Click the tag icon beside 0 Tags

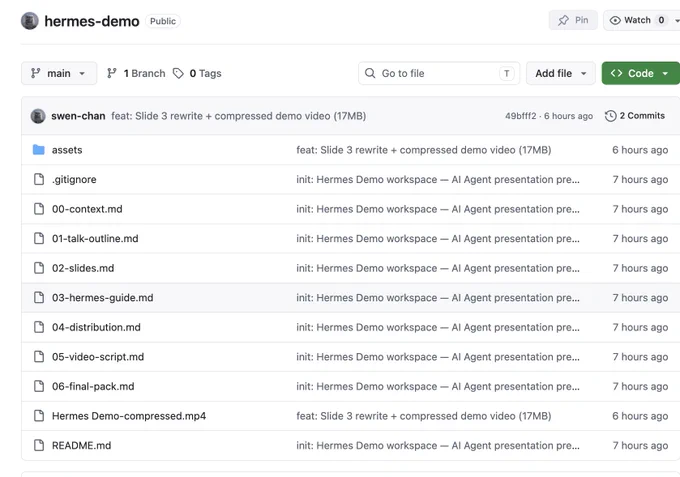click(x=178, y=73)
